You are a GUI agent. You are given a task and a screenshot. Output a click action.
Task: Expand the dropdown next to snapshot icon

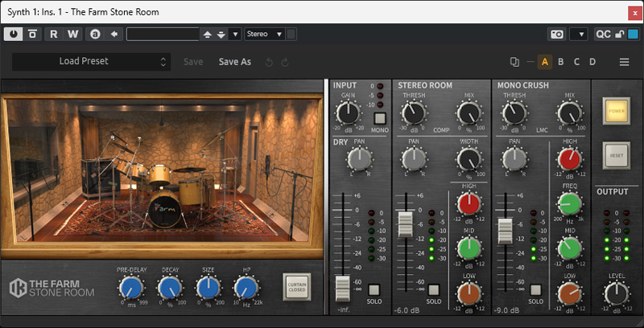click(578, 34)
